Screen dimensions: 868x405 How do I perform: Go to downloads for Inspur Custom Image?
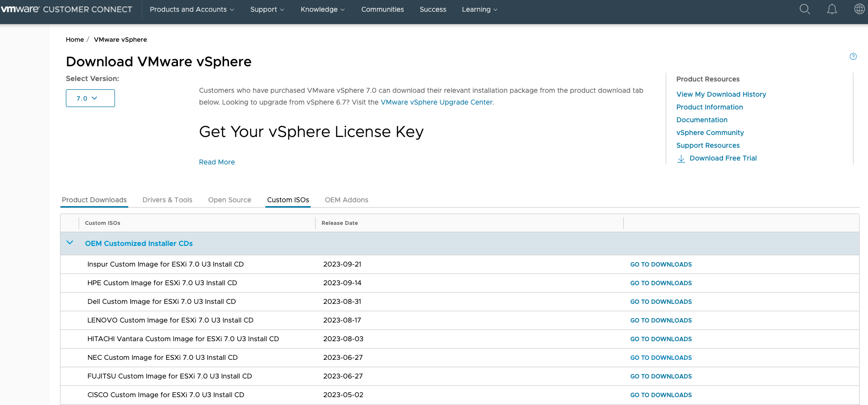(661, 264)
